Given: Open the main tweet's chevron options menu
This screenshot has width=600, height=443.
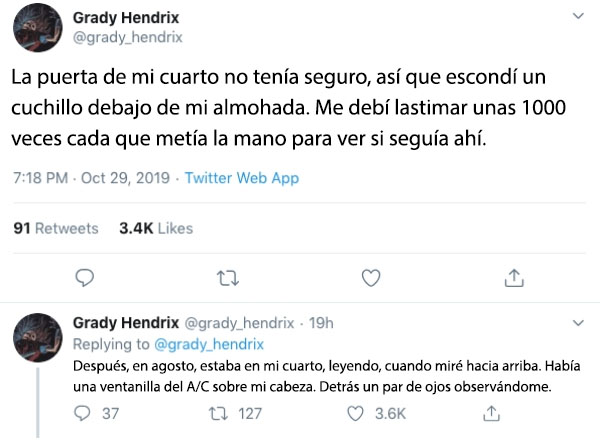Looking at the screenshot, I should (x=578, y=16).
